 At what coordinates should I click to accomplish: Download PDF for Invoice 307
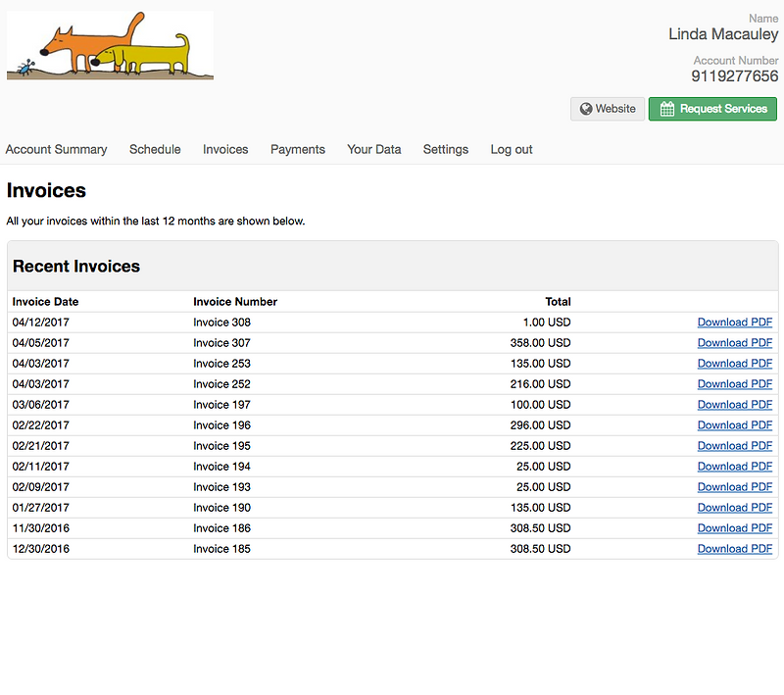[x=735, y=343]
